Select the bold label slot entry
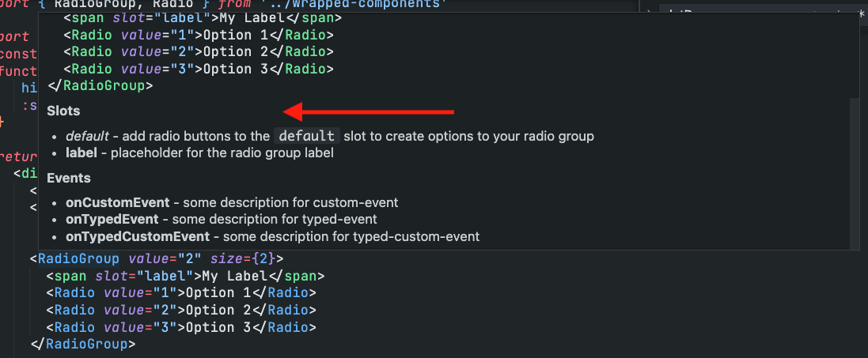868x358 pixels. [81, 153]
